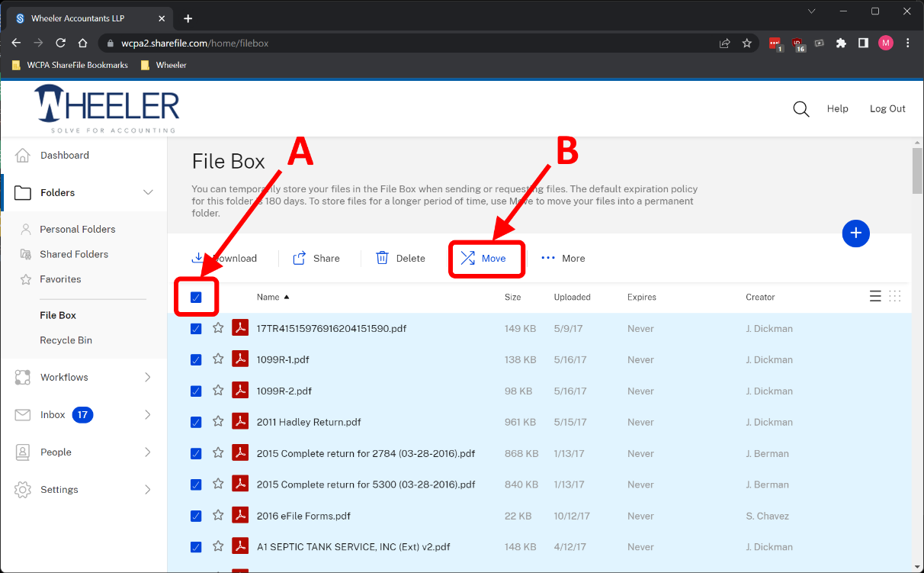Viewport: 924px width, 573px height.
Task: Click the Help link
Action: (837, 108)
